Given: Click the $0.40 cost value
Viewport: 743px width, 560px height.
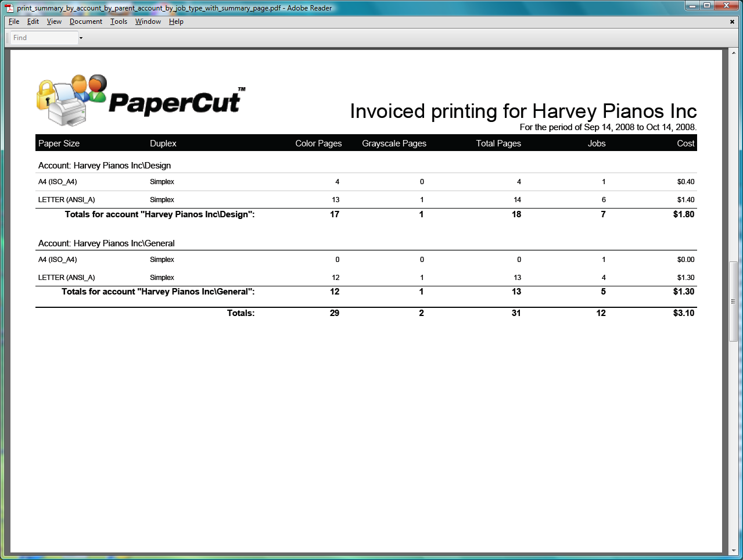Looking at the screenshot, I should click(x=685, y=182).
